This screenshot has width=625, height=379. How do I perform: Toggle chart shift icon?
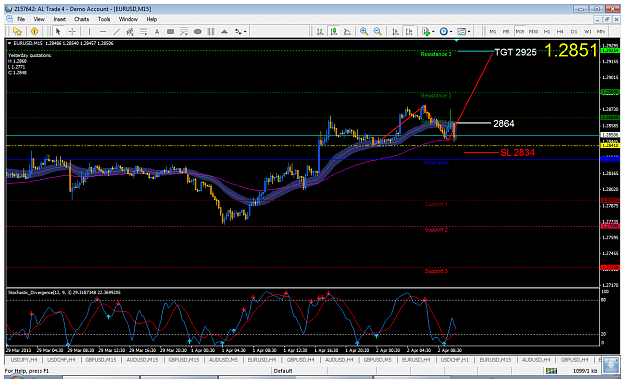coord(409,31)
